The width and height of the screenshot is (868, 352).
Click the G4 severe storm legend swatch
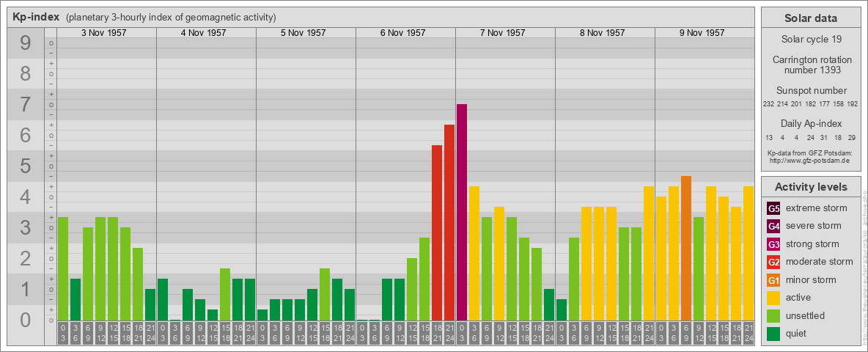click(x=773, y=227)
